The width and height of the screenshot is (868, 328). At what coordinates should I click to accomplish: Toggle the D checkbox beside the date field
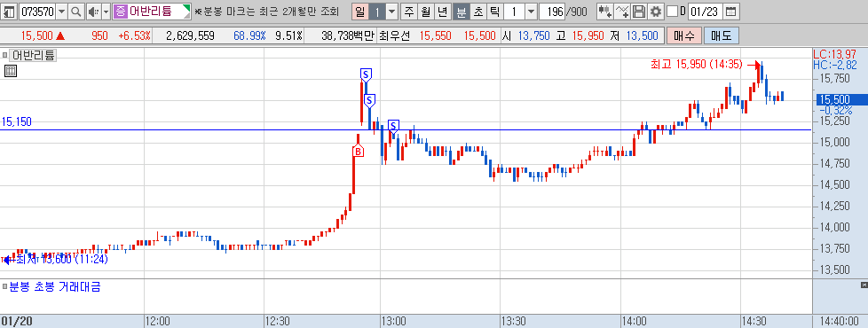[672, 11]
